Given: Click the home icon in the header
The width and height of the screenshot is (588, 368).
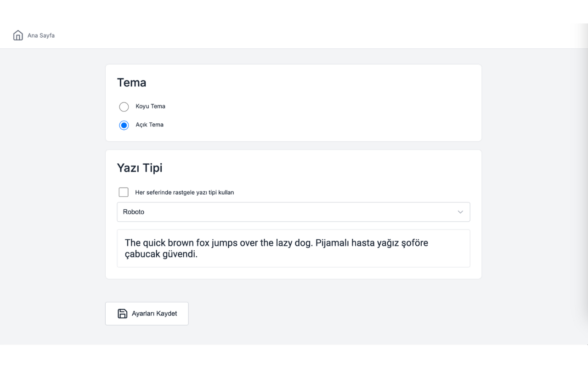Looking at the screenshot, I should 18,35.
